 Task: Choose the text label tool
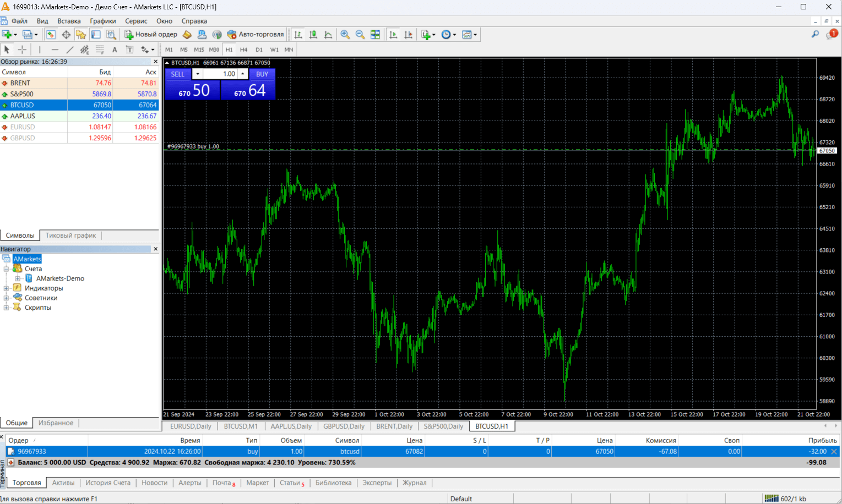[x=115, y=50]
